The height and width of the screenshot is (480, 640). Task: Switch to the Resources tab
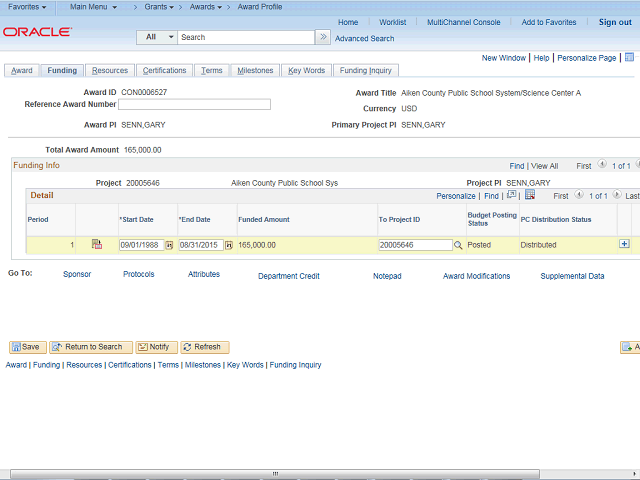[x=110, y=71]
